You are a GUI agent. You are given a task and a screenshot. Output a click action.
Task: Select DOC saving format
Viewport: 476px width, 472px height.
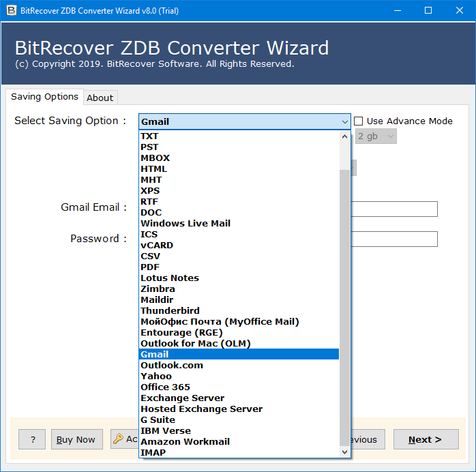coord(239,213)
